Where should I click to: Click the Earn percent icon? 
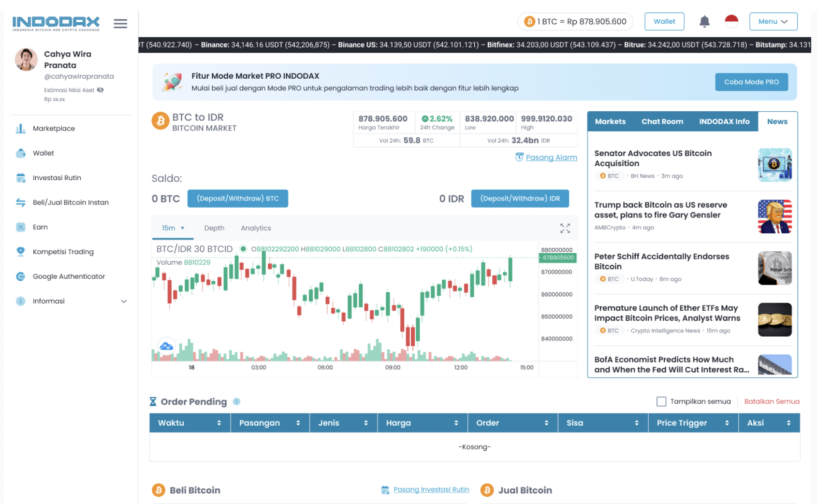tap(20, 227)
